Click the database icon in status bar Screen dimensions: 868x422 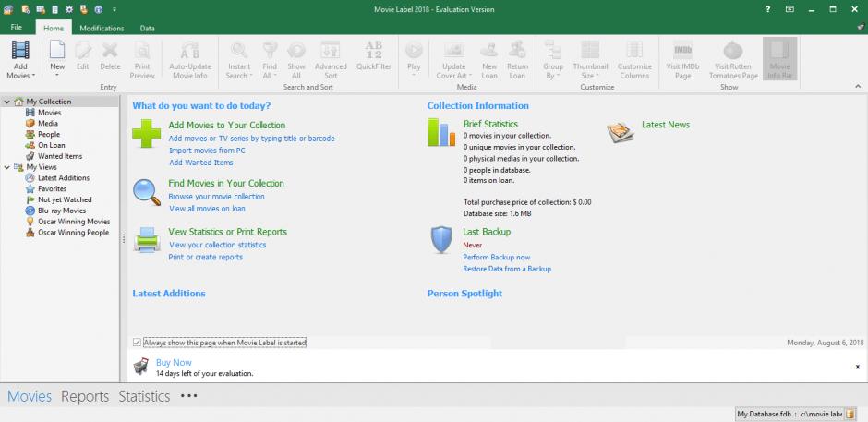850,414
